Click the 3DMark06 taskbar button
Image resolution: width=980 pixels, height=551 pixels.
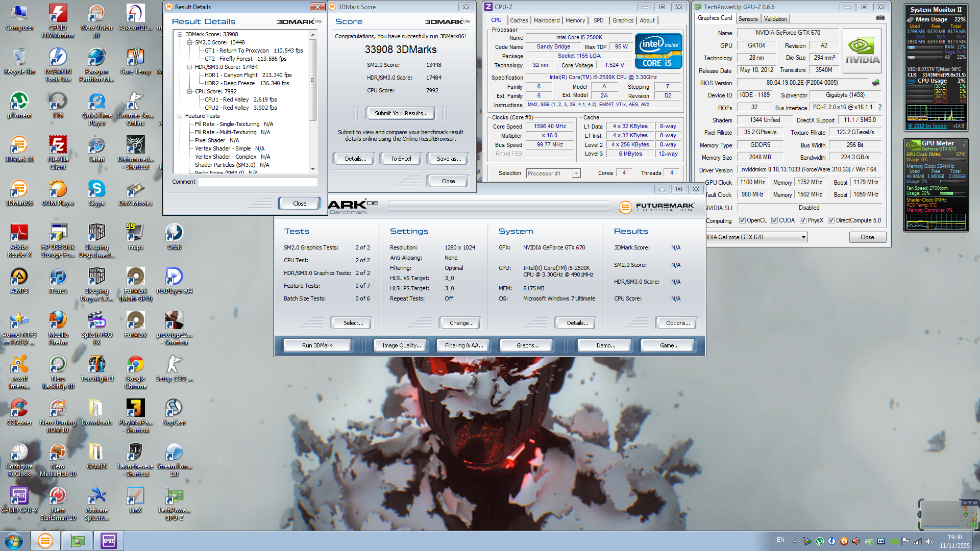(x=45, y=541)
